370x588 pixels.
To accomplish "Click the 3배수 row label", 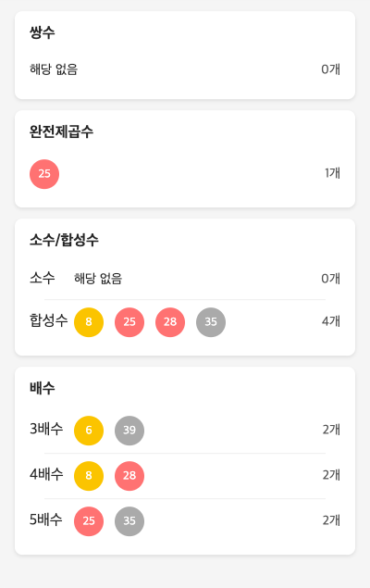I will (x=46, y=429).
